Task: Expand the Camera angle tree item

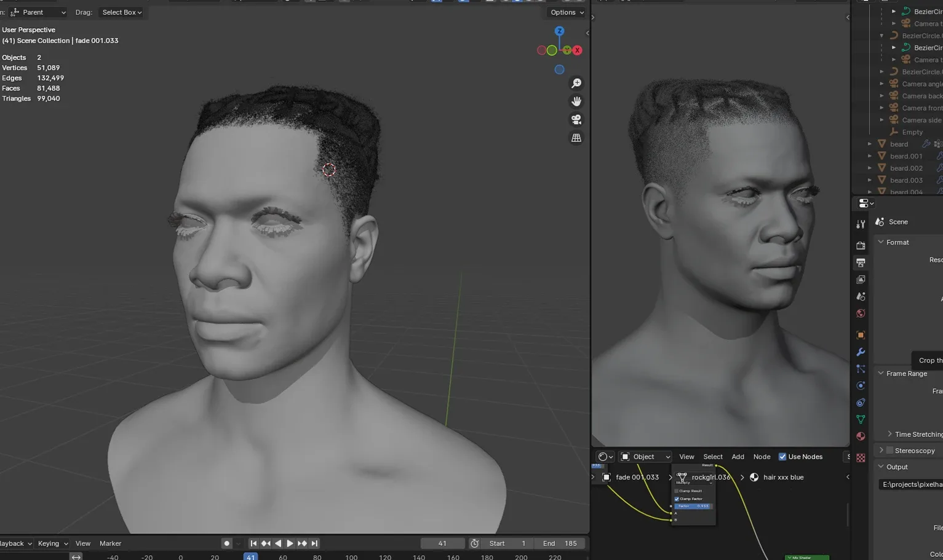Action: click(881, 84)
